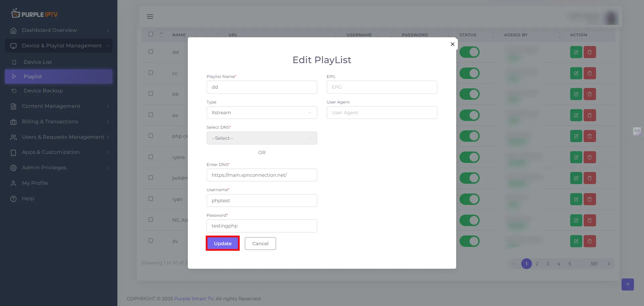The image size is (644, 306).
Task: Open Device List in sidebar
Action: coord(59,62)
